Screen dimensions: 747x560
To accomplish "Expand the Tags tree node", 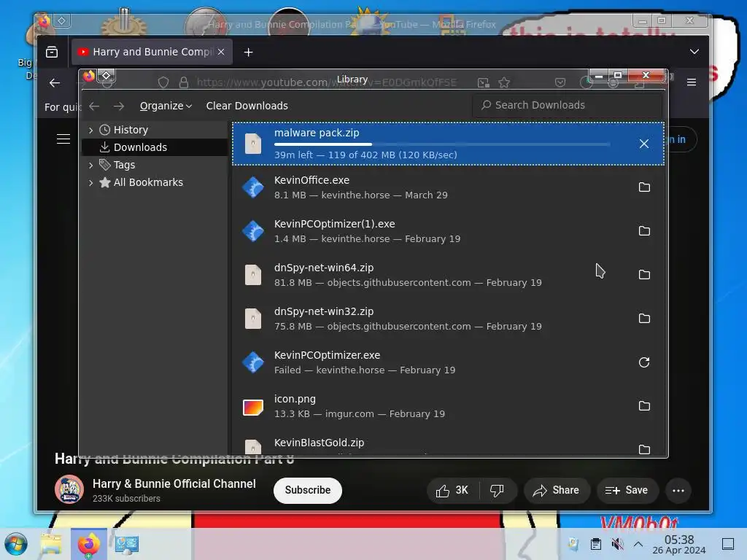I will click(x=90, y=166).
